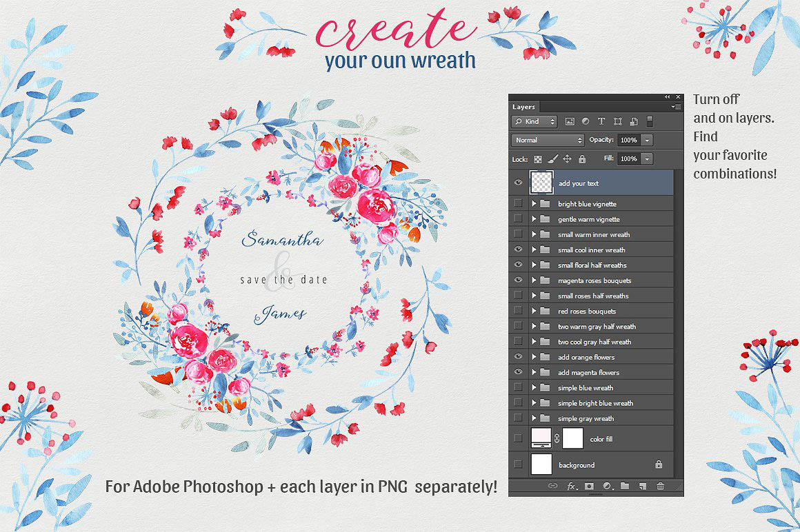
Task: Delete layer using trash icon
Action: 660,486
